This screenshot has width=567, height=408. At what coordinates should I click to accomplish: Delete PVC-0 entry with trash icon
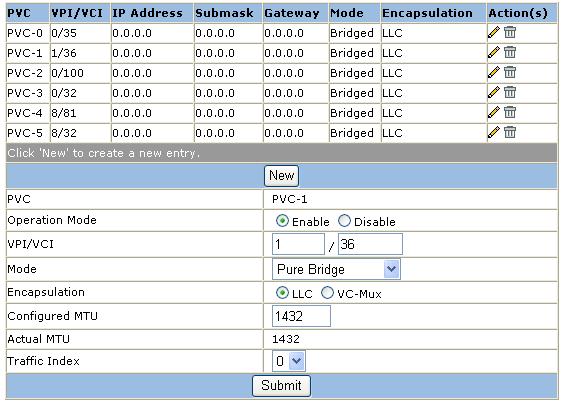point(510,33)
